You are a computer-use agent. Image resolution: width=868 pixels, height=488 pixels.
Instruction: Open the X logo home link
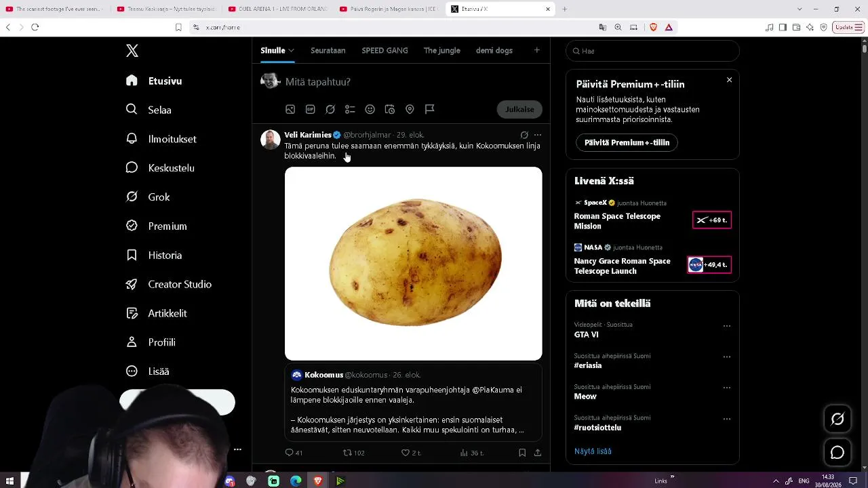[132, 51]
